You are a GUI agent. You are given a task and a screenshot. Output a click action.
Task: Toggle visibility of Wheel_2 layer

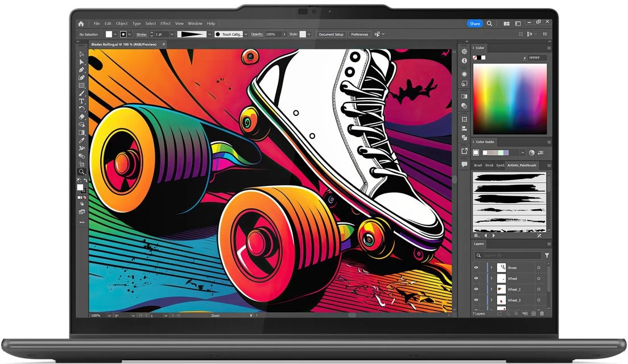(477, 289)
